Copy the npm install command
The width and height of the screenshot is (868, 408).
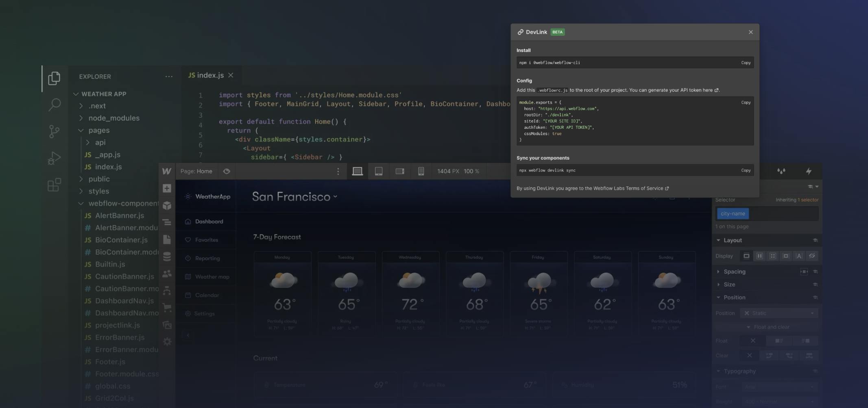point(746,63)
